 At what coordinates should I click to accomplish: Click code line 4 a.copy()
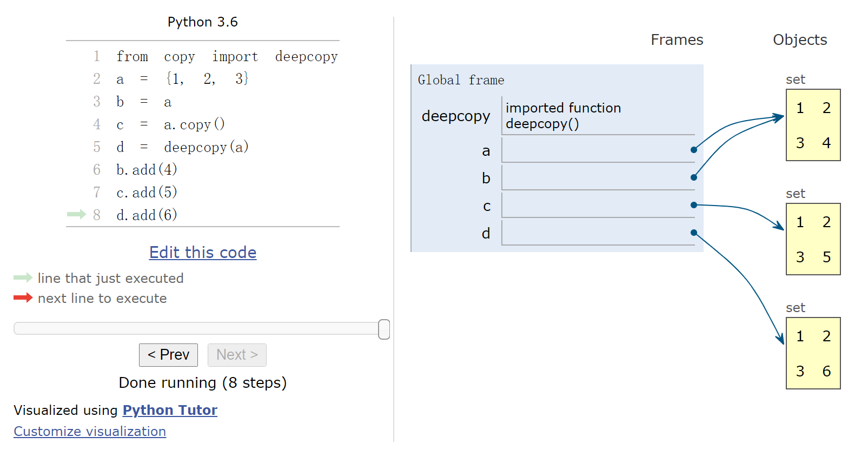tap(170, 124)
